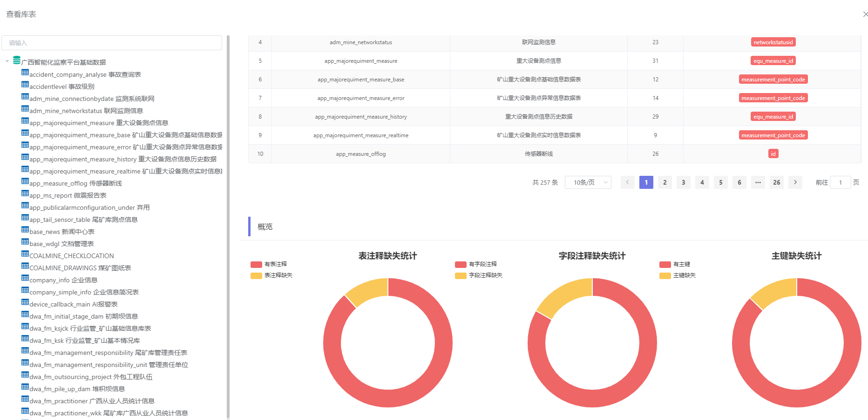Select dwa_fm_ksk 行业监管_矿山基本情况库 in tree

pos(84,340)
